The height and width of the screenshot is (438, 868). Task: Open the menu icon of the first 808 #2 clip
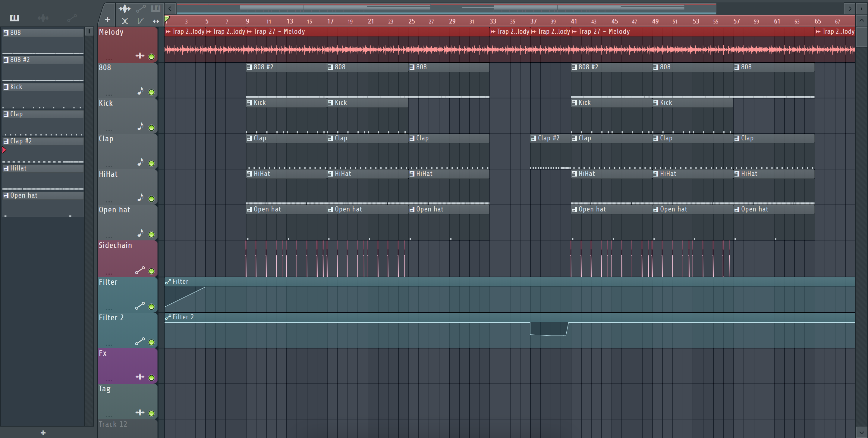tap(249, 67)
